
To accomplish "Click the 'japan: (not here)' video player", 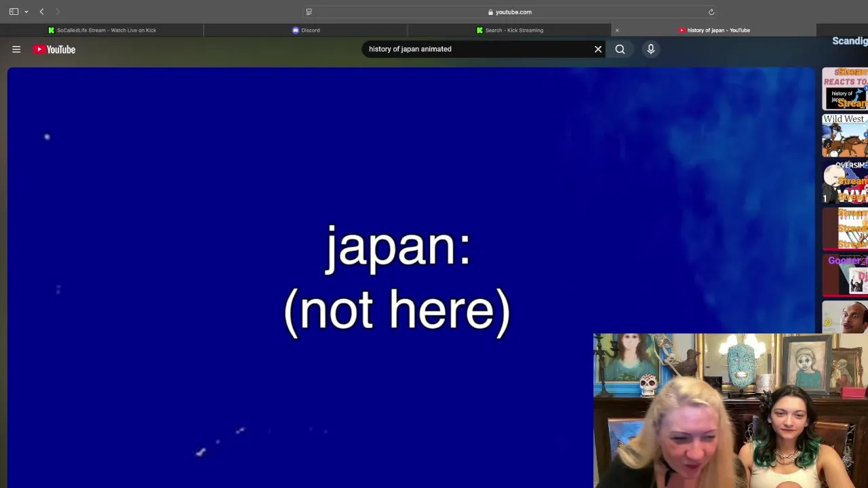I will (x=411, y=277).
